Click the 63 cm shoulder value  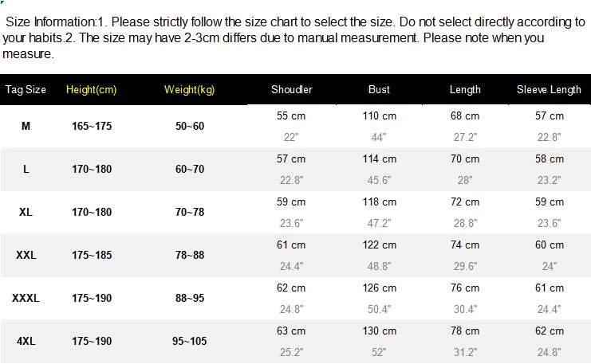pyautogui.click(x=291, y=331)
